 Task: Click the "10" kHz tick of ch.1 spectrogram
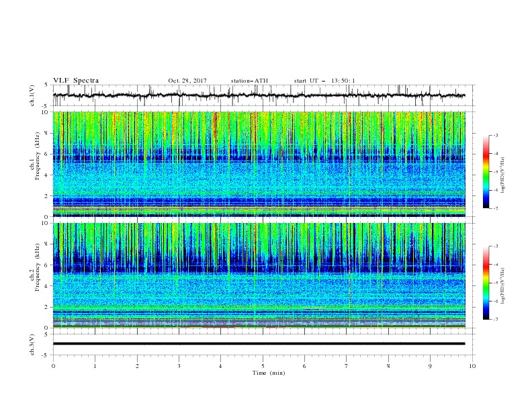pos(46,112)
